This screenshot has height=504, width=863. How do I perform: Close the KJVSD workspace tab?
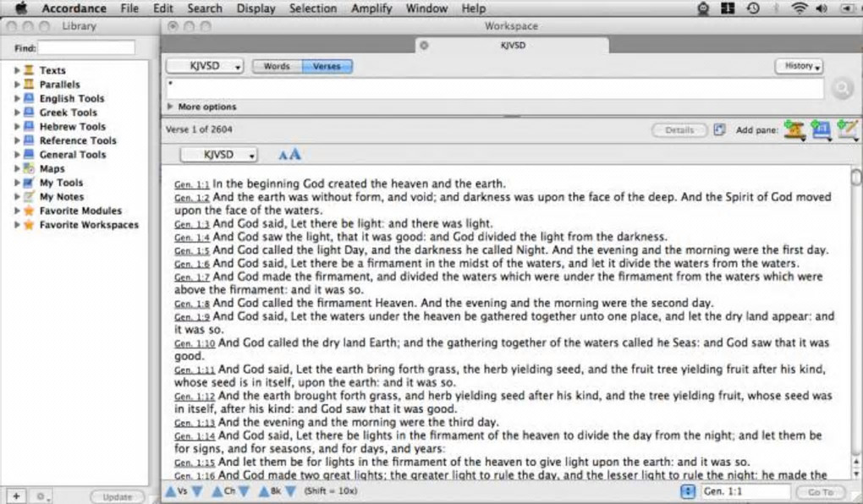(x=424, y=46)
